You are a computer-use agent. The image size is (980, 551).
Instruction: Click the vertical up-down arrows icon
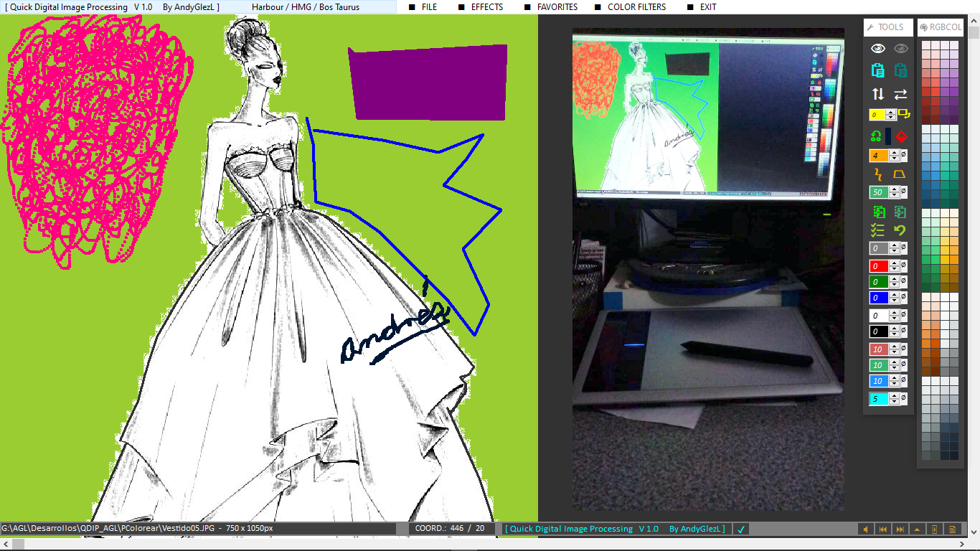(877, 94)
